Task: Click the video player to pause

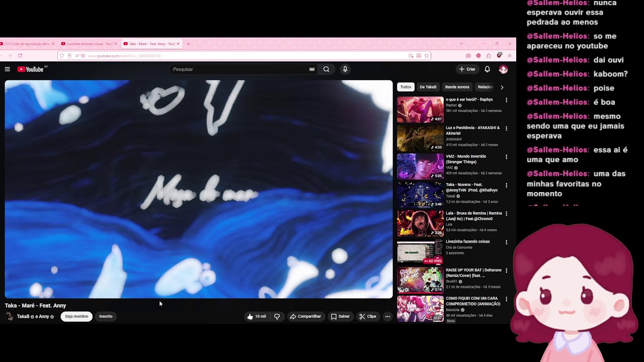Action: [198, 189]
